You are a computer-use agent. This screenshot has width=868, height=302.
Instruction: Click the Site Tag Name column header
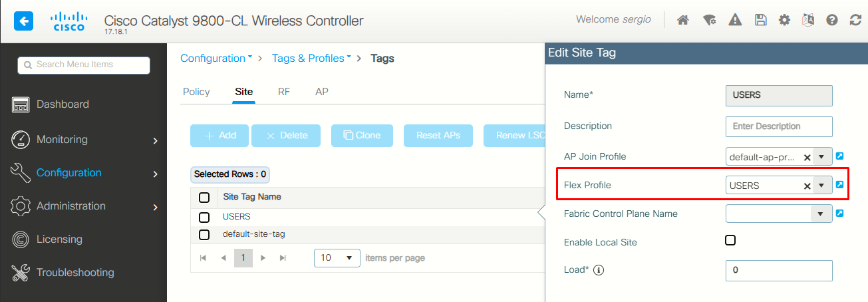[252, 197]
